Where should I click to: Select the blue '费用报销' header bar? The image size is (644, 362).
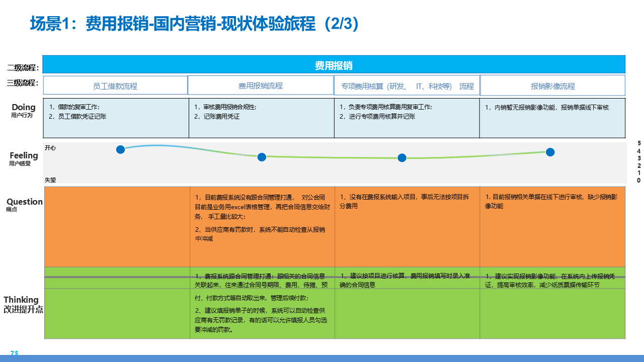coord(334,64)
